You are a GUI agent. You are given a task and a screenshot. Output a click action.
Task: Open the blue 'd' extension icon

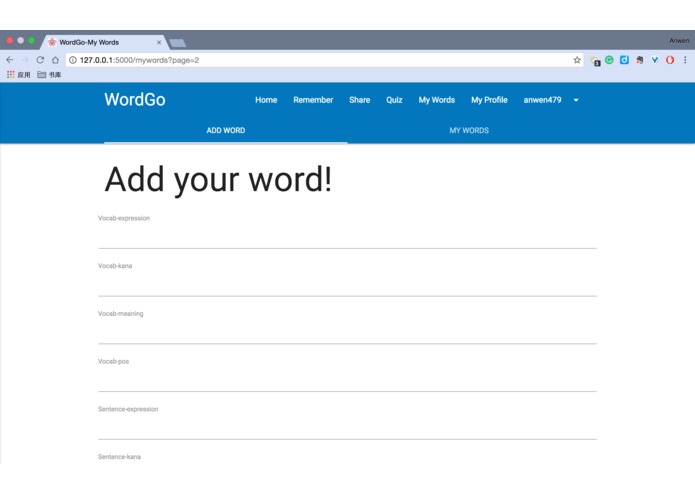tap(624, 60)
